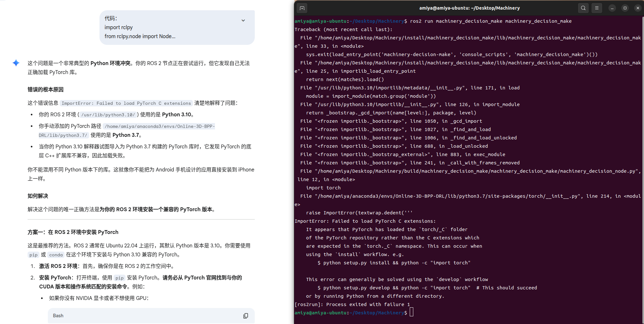Toggle the terminal maximize state
The height and width of the screenshot is (324, 644).
click(x=625, y=8)
